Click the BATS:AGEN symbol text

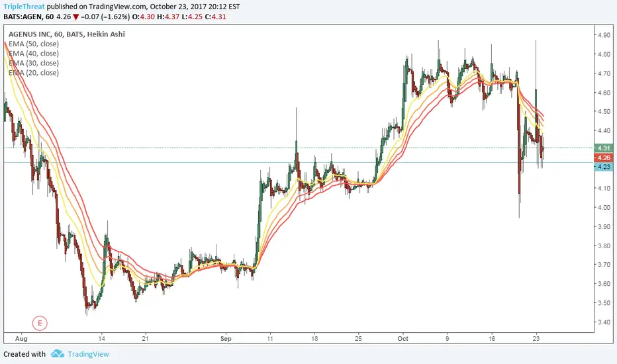coord(23,17)
